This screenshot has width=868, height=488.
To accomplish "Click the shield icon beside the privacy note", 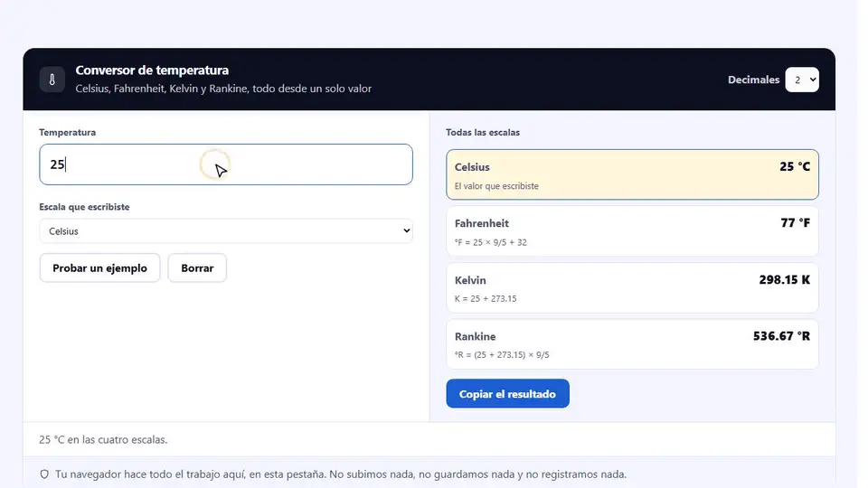I will (44, 474).
